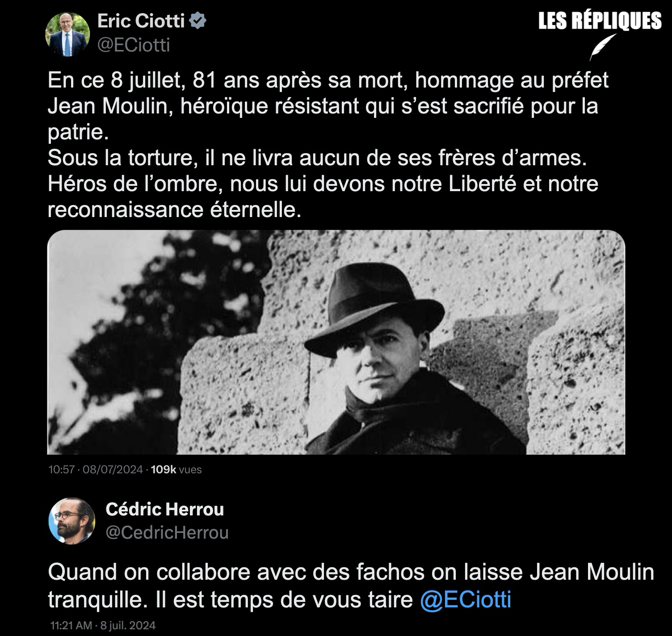Open Eric Ciotti's profile avatar
The image size is (672, 636).
coord(67,34)
